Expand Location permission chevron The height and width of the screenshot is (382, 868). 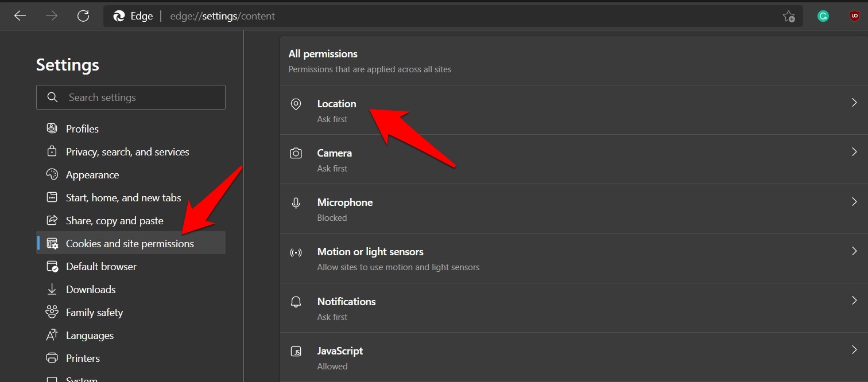[x=854, y=103]
